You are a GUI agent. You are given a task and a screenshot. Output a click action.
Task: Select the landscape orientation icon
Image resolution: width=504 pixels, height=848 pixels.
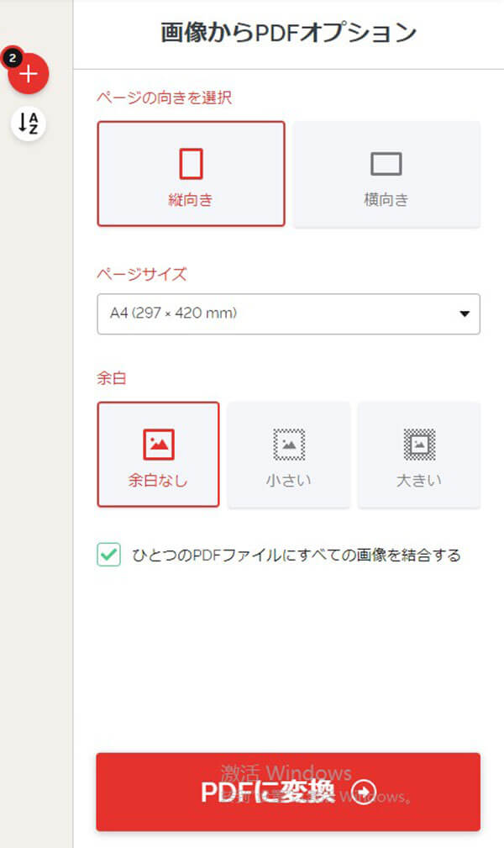tap(386, 162)
